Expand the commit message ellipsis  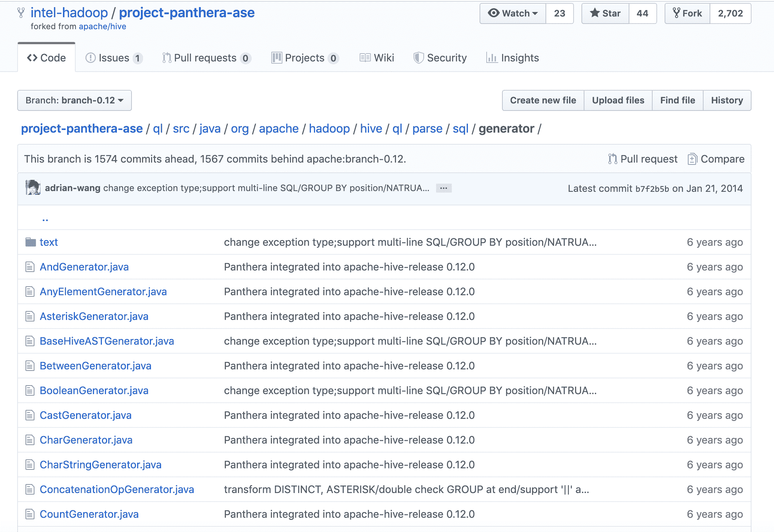click(x=444, y=188)
